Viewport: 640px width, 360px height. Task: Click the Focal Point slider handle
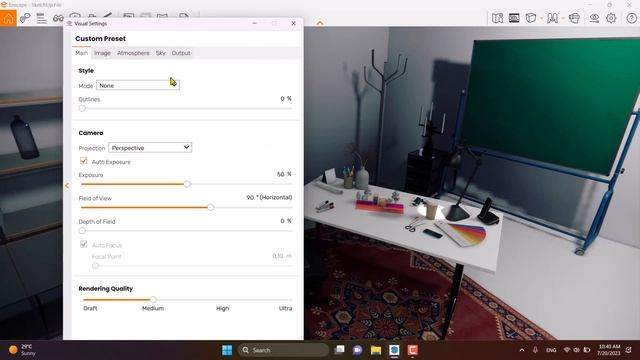click(95, 266)
